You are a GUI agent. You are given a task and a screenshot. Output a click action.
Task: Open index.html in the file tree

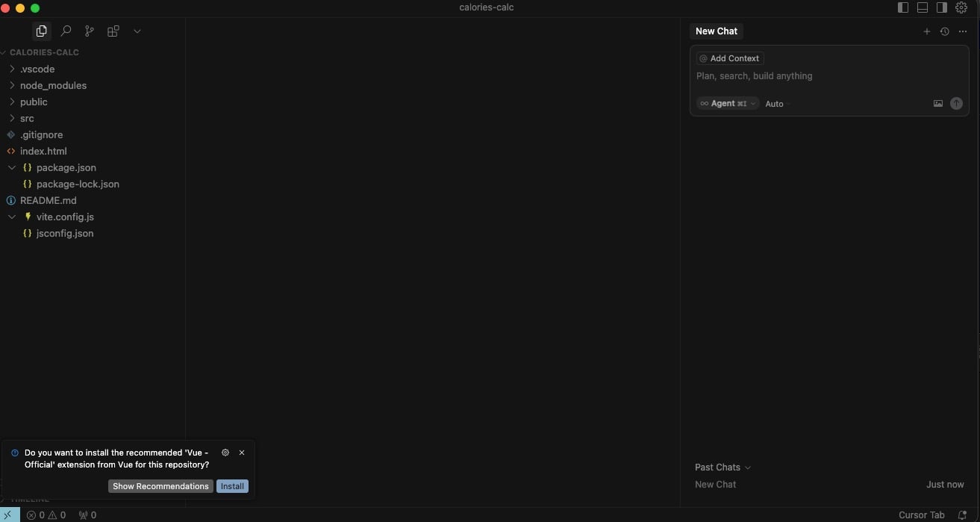tap(43, 151)
